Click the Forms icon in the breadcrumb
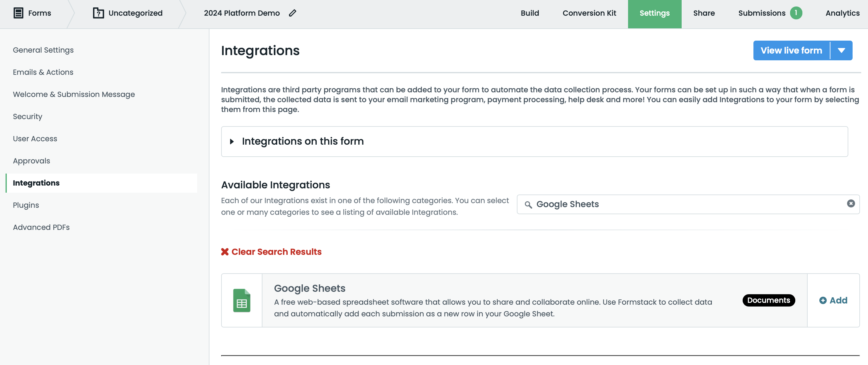This screenshot has height=365, width=868. (18, 13)
